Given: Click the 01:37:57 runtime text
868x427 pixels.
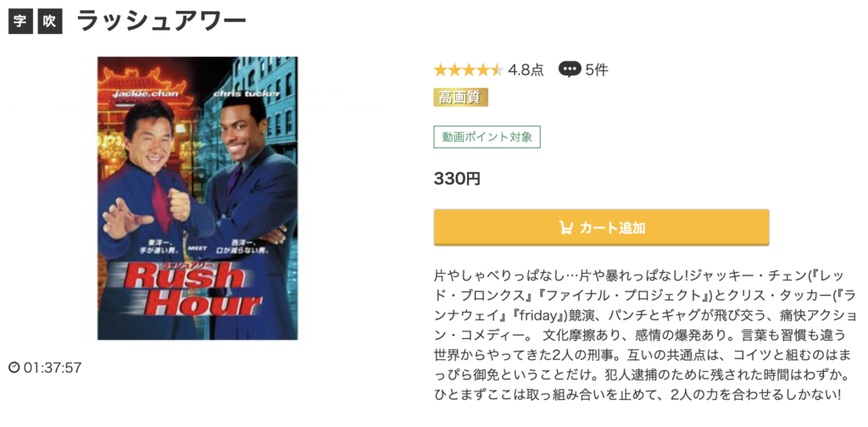Looking at the screenshot, I should (x=53, y=367).
